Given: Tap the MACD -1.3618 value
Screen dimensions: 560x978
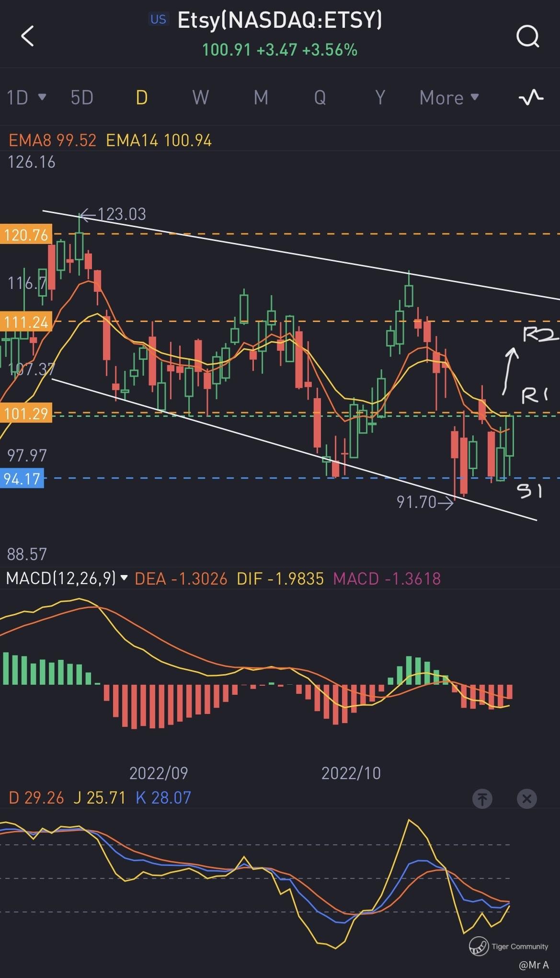Looking at the screenshot, I should (387, 579).
